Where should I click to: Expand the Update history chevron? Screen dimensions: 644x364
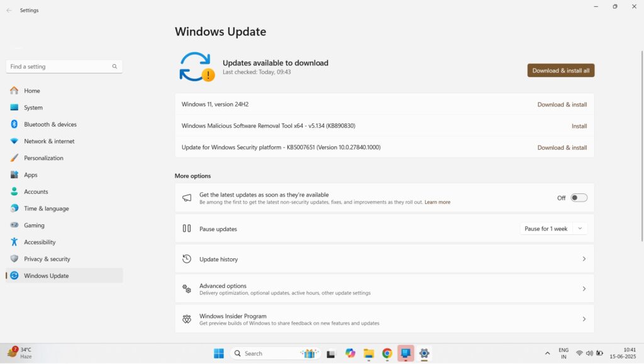coord(584,259)
